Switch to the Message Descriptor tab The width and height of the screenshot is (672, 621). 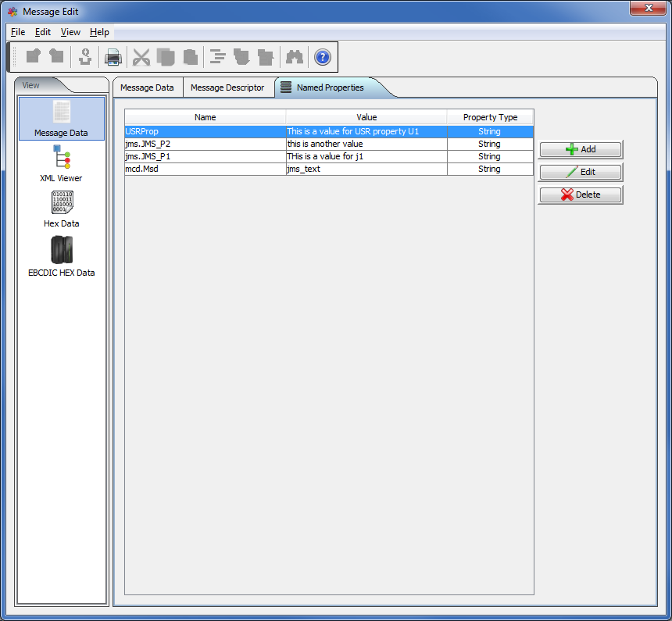[227, 87]
